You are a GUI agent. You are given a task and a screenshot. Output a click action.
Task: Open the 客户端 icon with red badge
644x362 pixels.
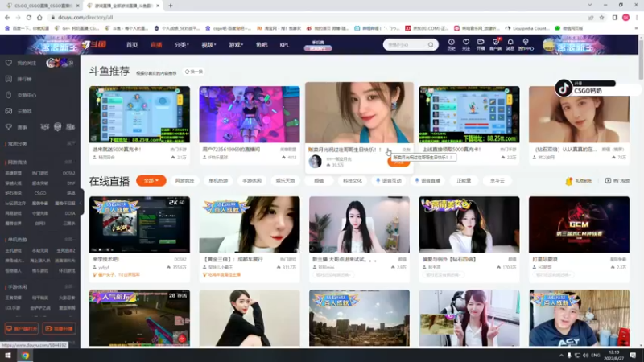point(495,44)
